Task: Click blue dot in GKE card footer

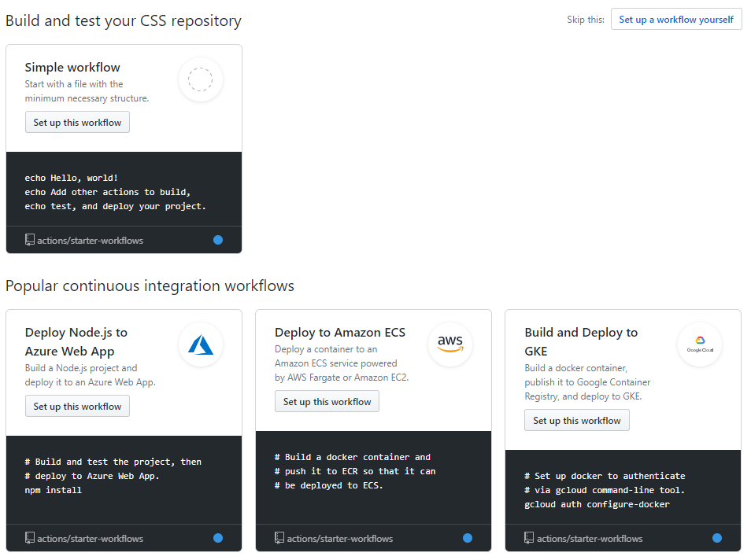Action: pyautogui.click(x=717, y=538)
